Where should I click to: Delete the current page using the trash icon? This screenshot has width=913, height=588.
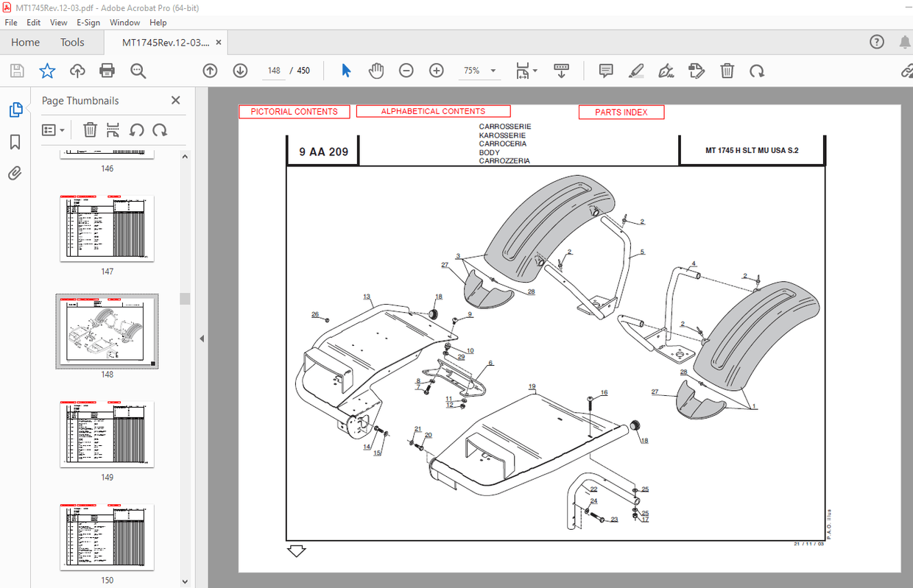click(727, 71)
